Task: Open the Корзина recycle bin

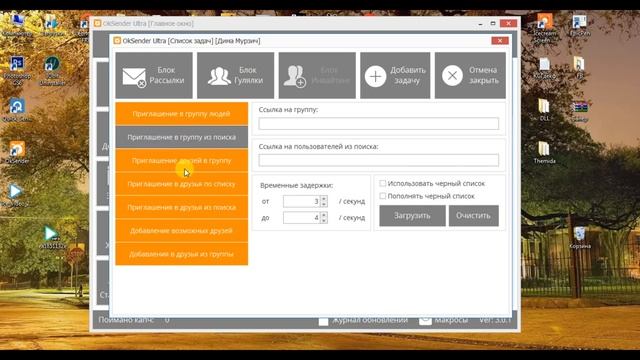Action: (x=580, y=238)
